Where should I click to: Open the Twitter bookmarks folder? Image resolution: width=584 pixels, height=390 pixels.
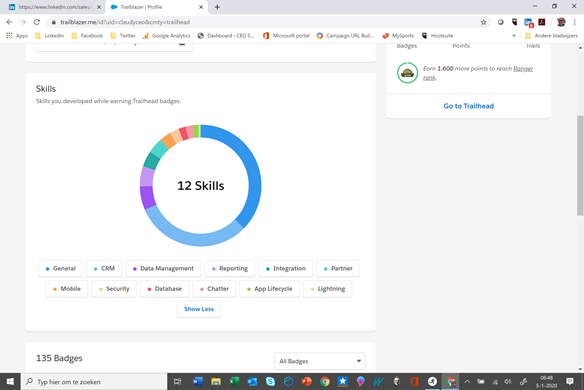123,36
